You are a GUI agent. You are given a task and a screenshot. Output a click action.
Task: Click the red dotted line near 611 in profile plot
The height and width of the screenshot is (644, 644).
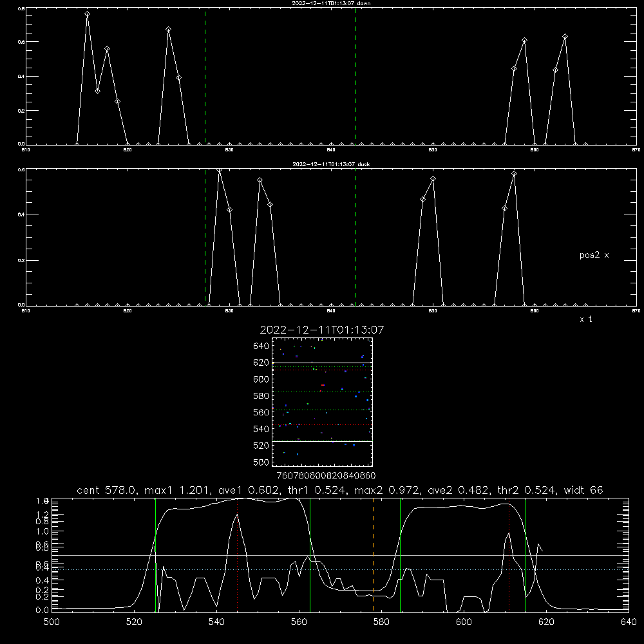click(x=509, y=555)
